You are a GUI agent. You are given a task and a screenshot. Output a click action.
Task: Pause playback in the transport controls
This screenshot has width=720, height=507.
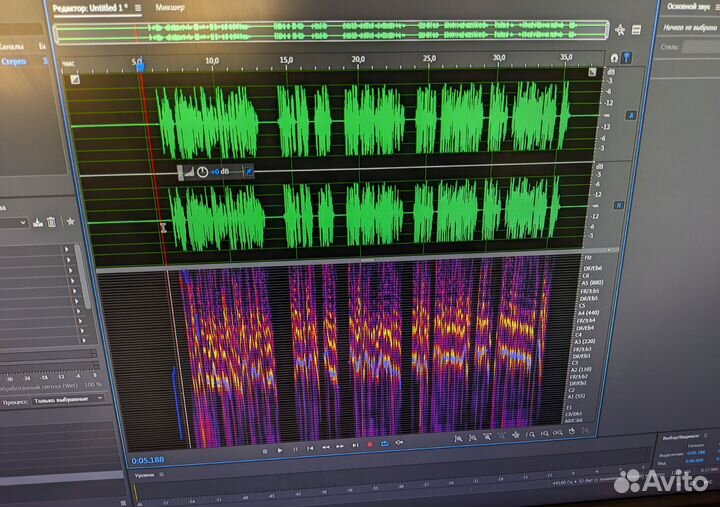pyautogui.click(x=295, y=450)
